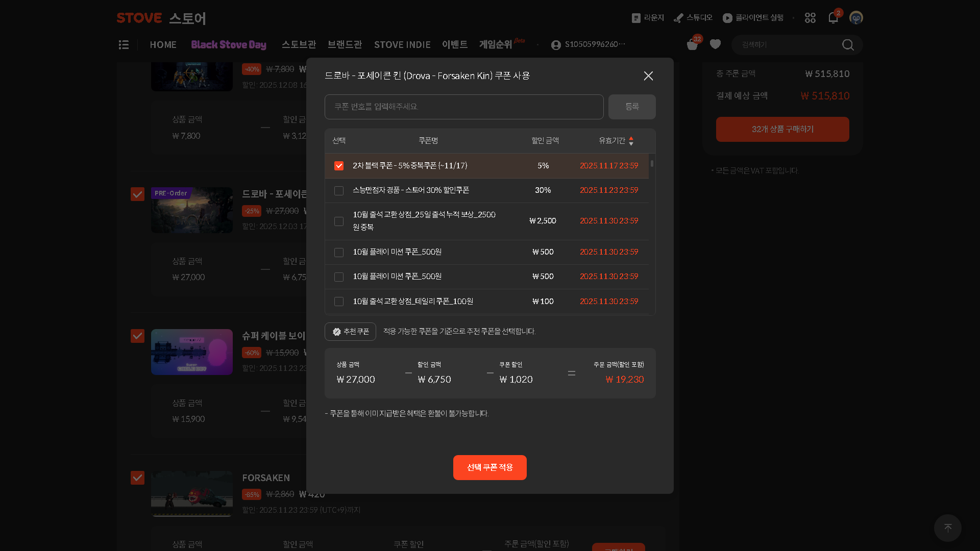Go to STOVE INDIE menu
This screenshot has height=551, width=980.
[x=402, y=45]
